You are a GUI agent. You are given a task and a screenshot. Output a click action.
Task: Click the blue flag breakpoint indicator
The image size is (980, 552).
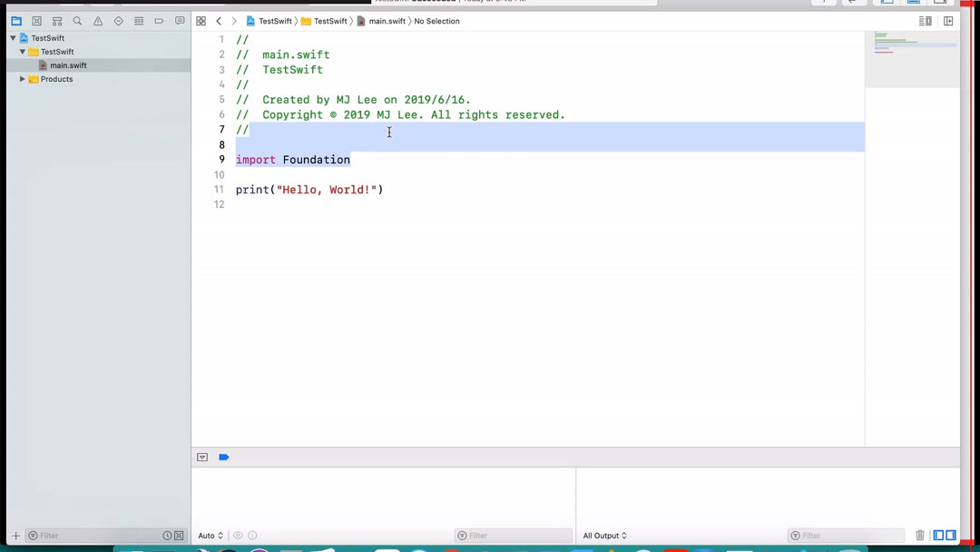tap(224, 457)
